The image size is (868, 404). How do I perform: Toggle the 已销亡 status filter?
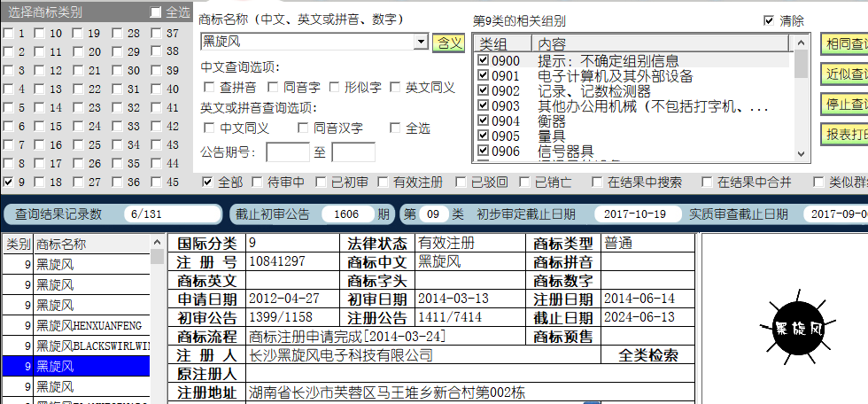click(524, 183)
